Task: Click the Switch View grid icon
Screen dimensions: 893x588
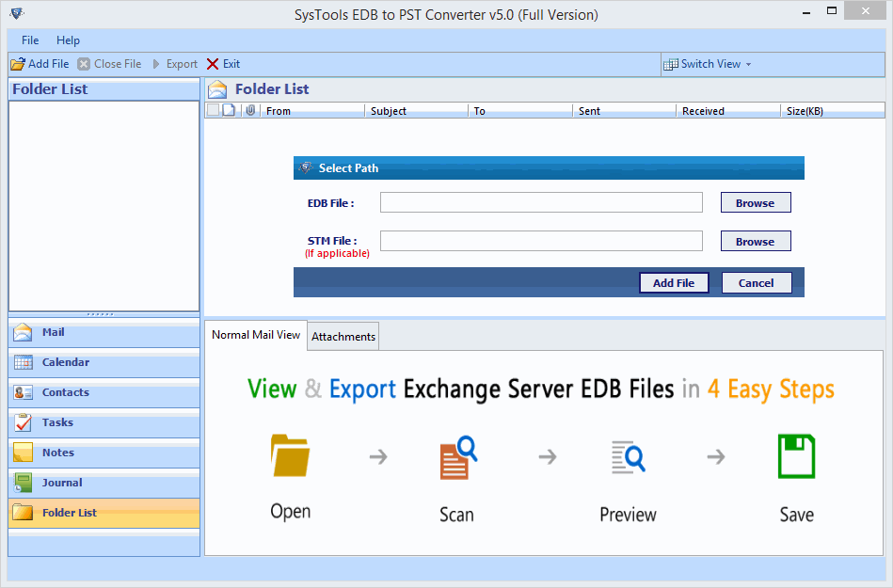Action: (x=670, y=64)
